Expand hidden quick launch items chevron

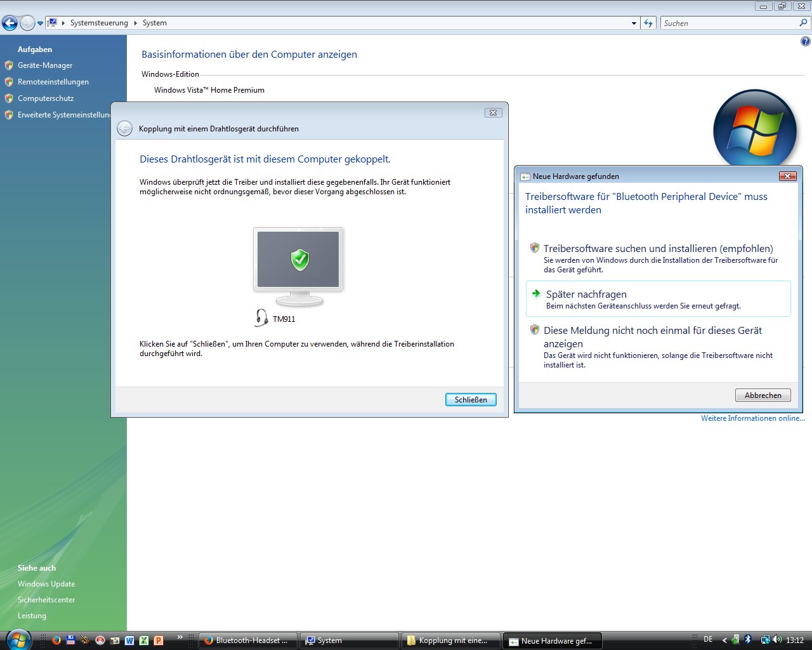click(x=180, y=637)
